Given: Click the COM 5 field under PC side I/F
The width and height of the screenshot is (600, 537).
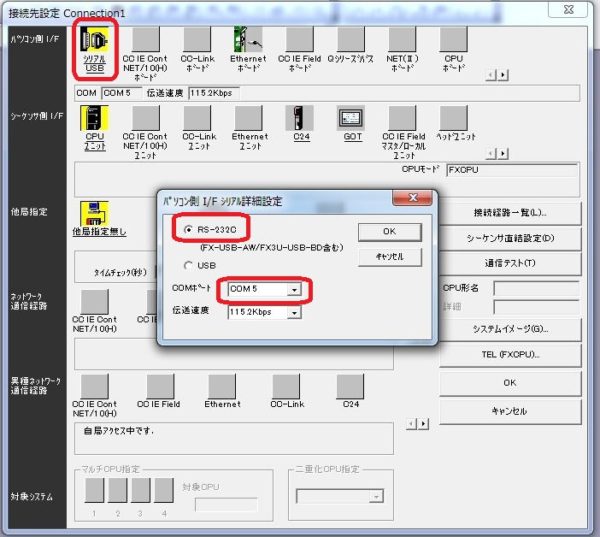Looking at the screenshot, I should click(121, 93).
